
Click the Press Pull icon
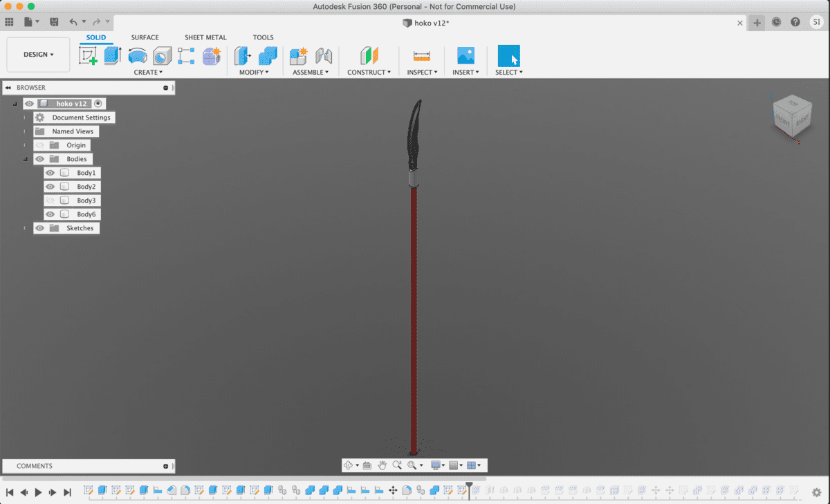(x=242, y=56)
